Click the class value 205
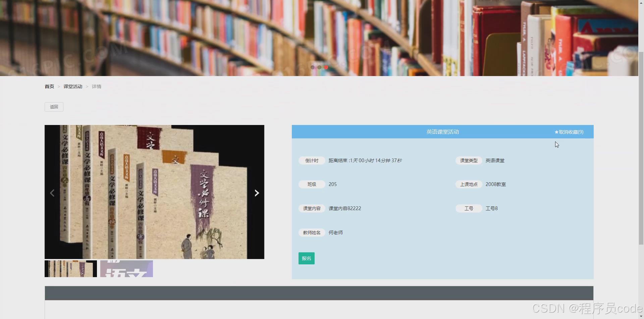Image resolution: width=644 pixels, height=319 pixels. click(x=333, y=184)
